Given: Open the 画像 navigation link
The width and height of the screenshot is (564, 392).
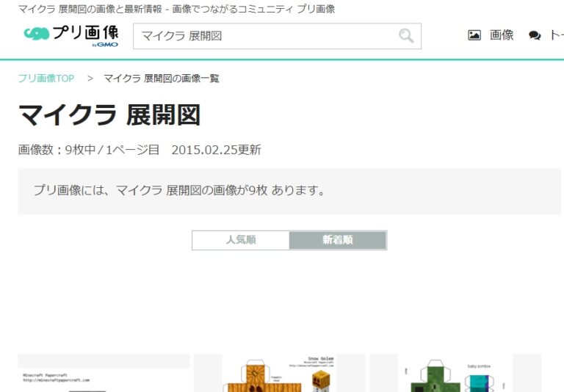Looking at the screenshot, I should (502, 35).
